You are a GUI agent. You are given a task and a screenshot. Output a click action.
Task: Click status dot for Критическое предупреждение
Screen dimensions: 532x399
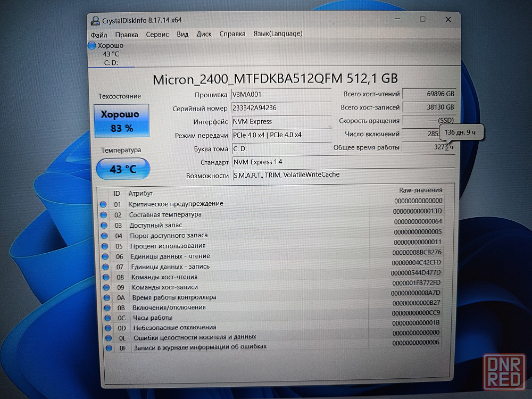point(104,204)
